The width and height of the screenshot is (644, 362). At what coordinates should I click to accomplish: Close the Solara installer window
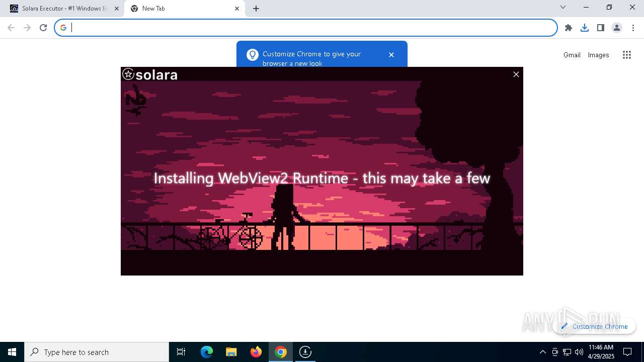pyautogui.click(x=516, y=74)
